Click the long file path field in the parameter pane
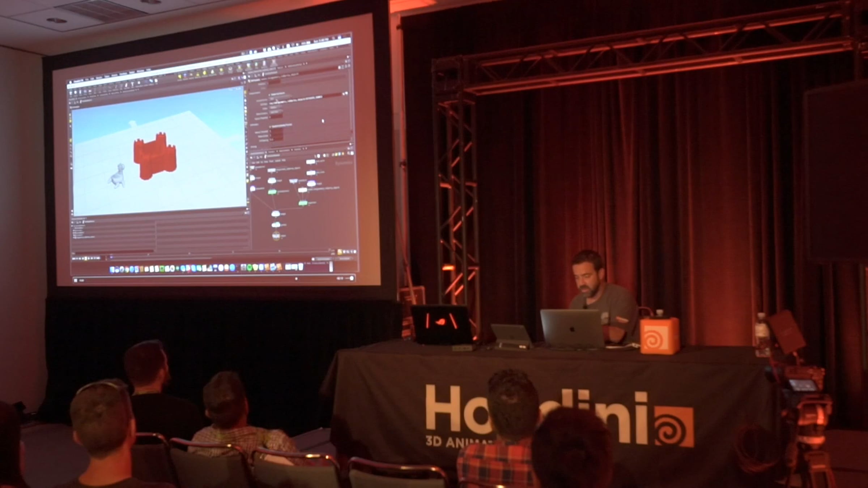The height and width of the screenshot is (488, 868). click(x=305, y=99)
